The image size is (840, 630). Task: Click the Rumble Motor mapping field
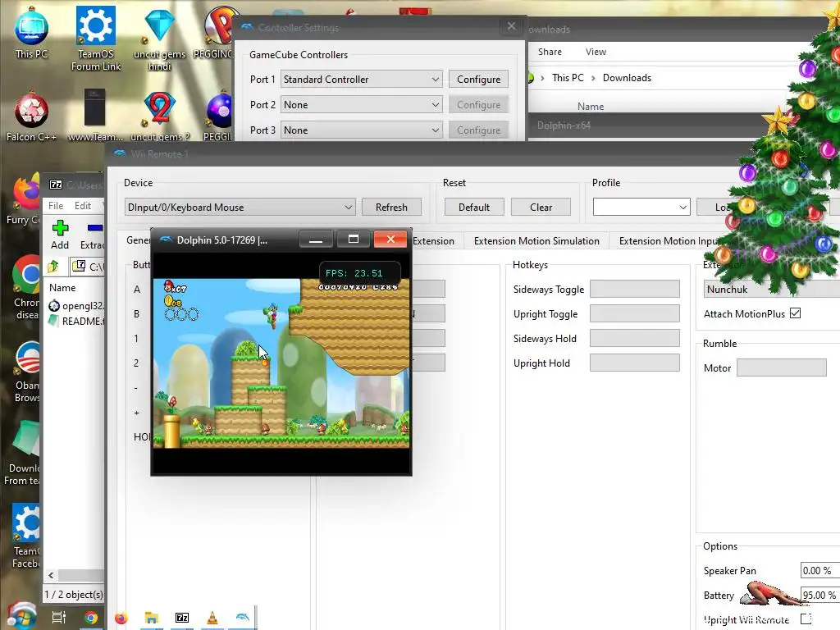click(782, 367)
